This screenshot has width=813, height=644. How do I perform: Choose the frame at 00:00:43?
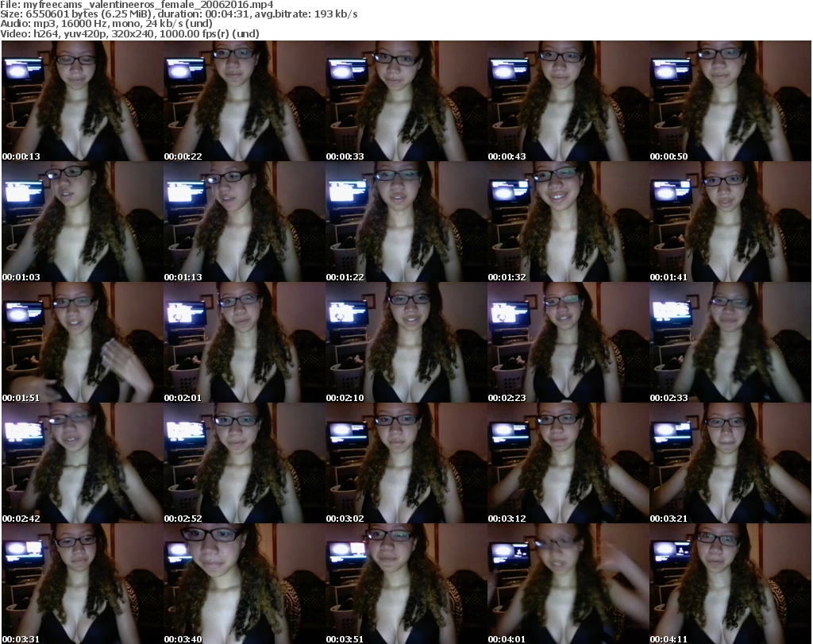coord(568,101)
